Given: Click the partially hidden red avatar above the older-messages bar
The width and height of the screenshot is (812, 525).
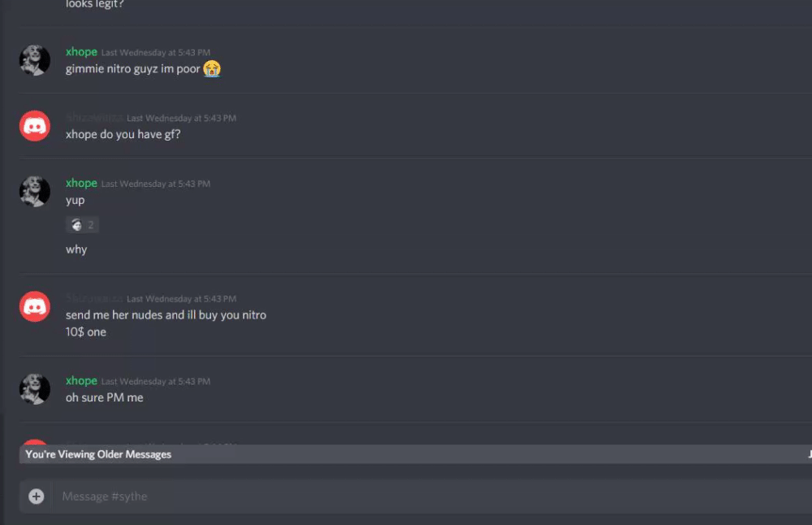Looking at the screenshot, I should pos(35,442).
